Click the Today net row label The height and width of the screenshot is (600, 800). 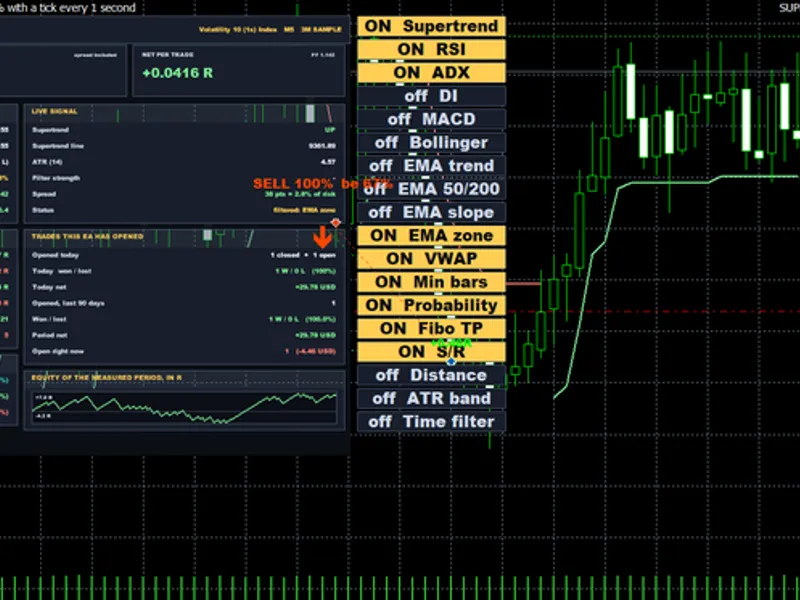tap(49, 287)
